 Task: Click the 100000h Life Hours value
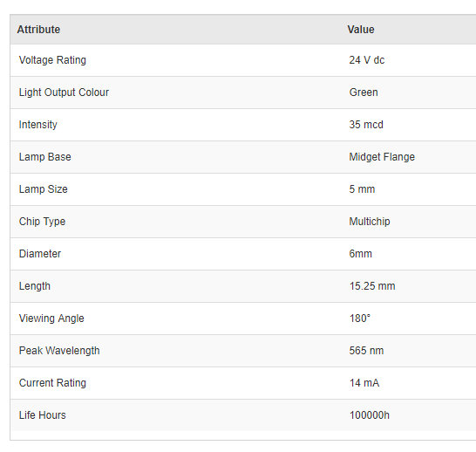click(369, 415)
